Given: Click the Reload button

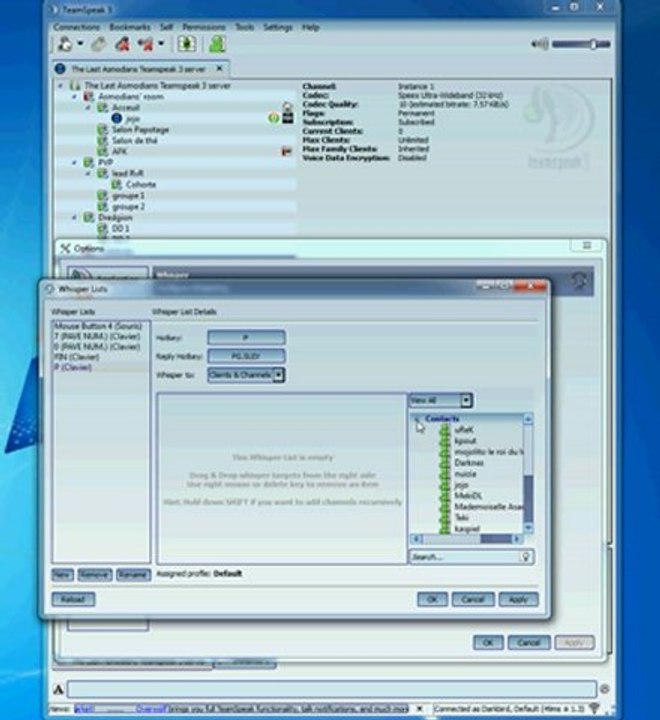Looking at the screenshot, I should click(73, 599).
